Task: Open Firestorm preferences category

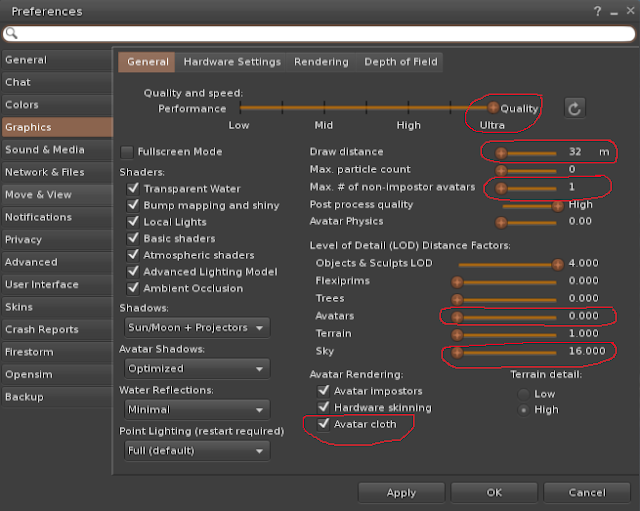Action: click(x=57, y=352)
